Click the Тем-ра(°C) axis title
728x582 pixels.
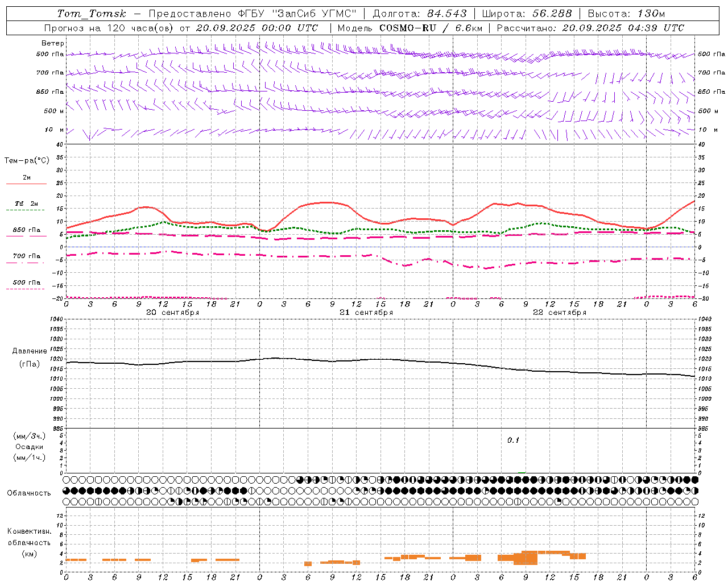click(x=27, y=161)
